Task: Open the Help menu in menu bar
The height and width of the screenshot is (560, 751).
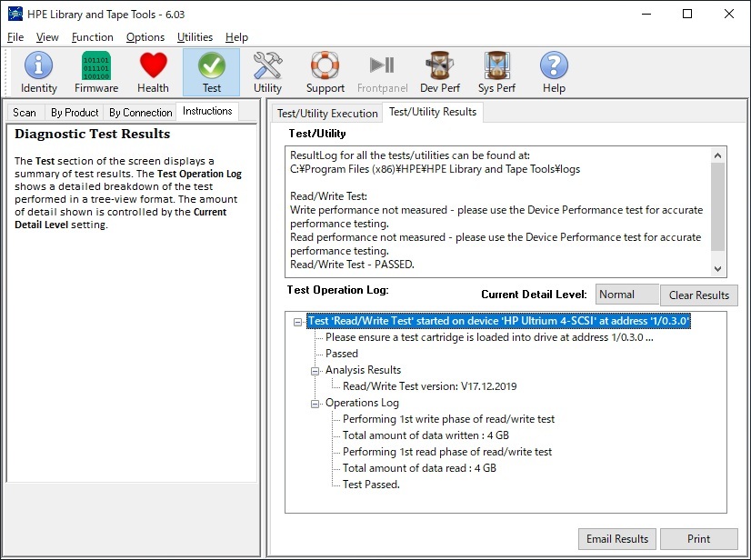Action: (236, 37)
